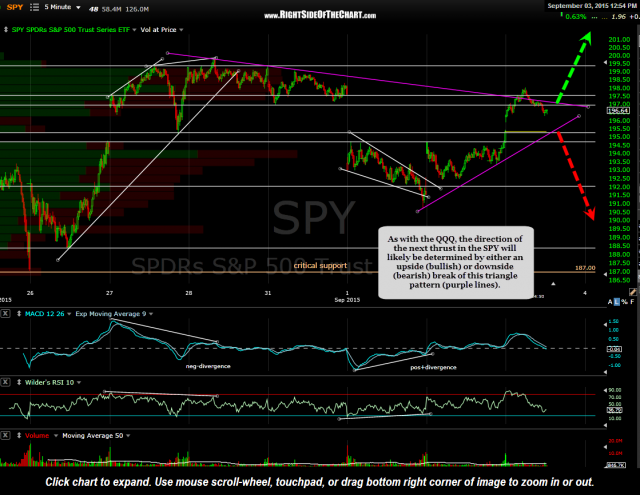The height and width of the screenshot is (495, 640).
Task: Open the 5 Minute timeframe dropdown
Action: [62, 7]
